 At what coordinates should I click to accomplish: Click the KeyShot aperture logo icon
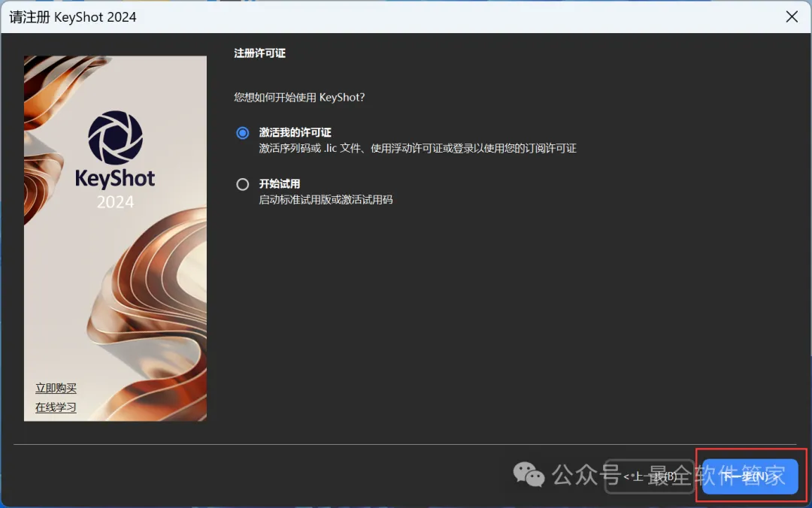click(x=115, y=138)
